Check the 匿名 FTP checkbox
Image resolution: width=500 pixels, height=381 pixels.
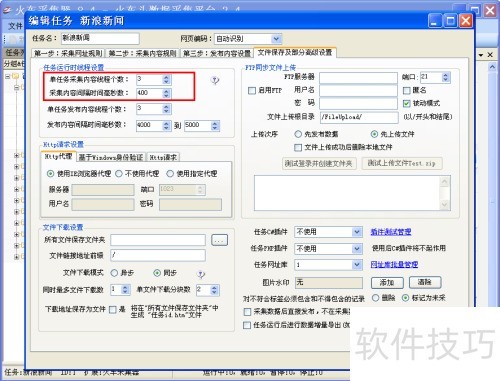click(x=406, y=90)
